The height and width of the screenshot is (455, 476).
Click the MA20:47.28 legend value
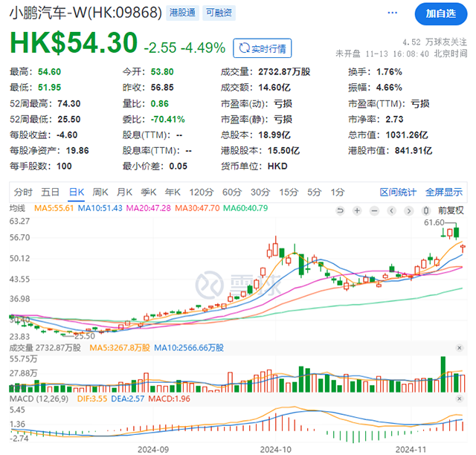tap(149, 208)
